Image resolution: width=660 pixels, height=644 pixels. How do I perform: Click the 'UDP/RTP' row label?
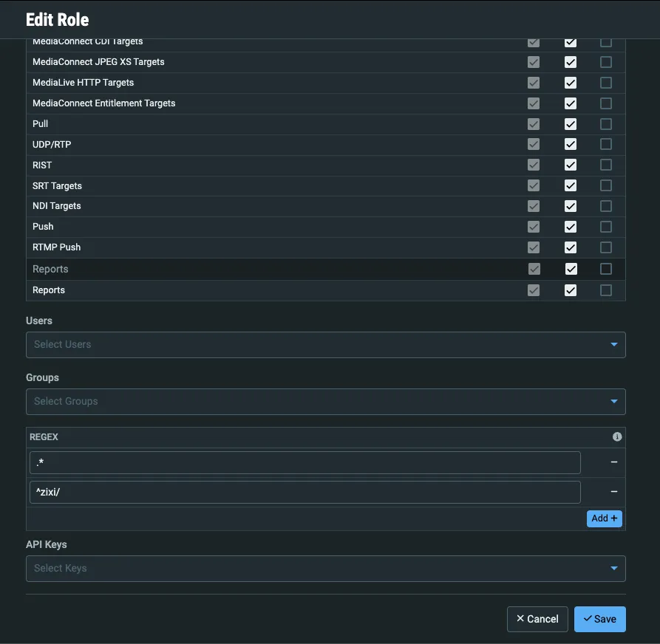52,144
